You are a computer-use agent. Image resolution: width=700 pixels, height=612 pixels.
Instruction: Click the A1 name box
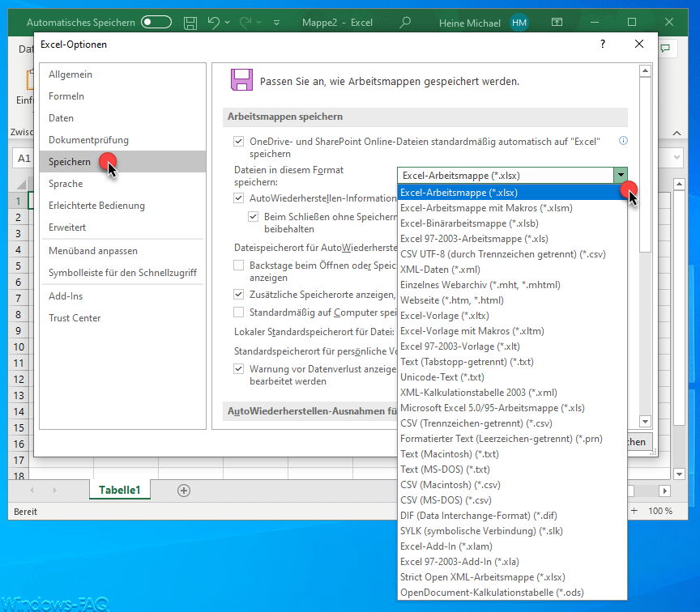(x=23, y=159)
